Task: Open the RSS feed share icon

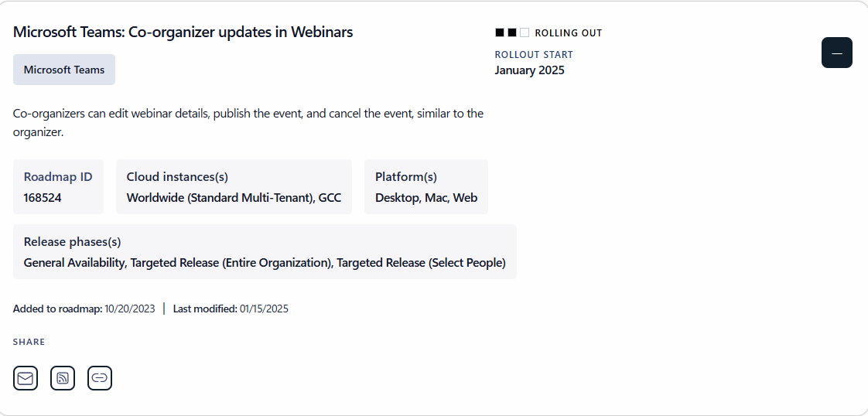Action: pyautogui.click(x=63, y=378)
